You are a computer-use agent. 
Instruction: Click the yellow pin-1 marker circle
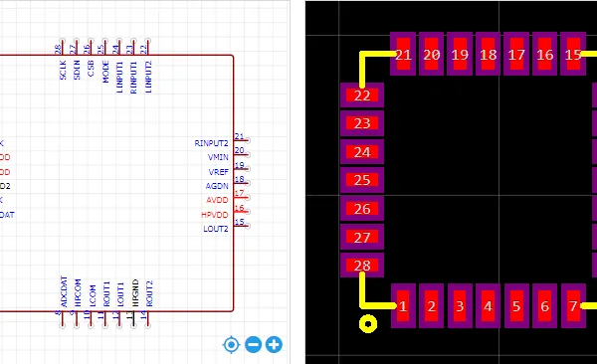point(368,324)
